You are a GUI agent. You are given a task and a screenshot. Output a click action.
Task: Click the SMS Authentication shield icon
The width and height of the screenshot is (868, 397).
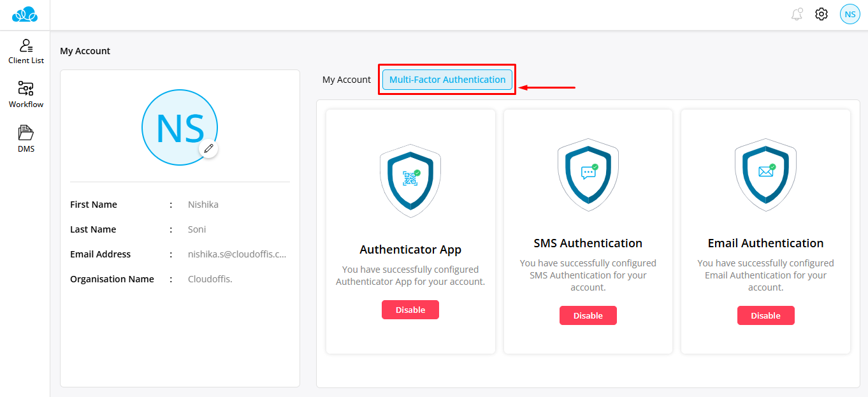point(588,175)
